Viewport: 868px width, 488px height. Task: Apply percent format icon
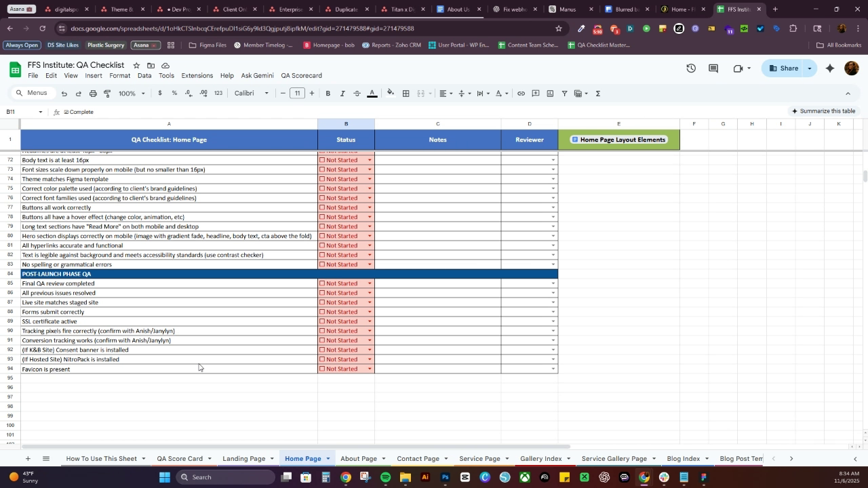click(174, 94)
